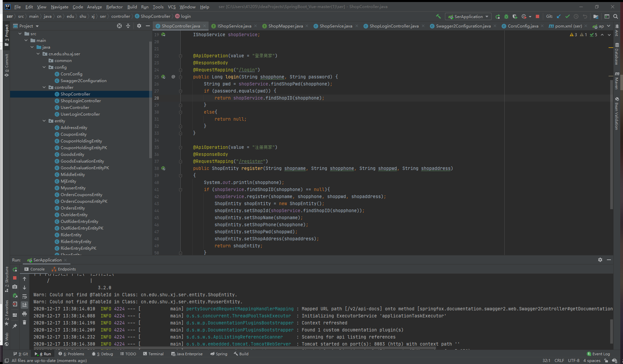
Task: Click the green Debug bug icon in toolbar
Action: coord(506,16)
